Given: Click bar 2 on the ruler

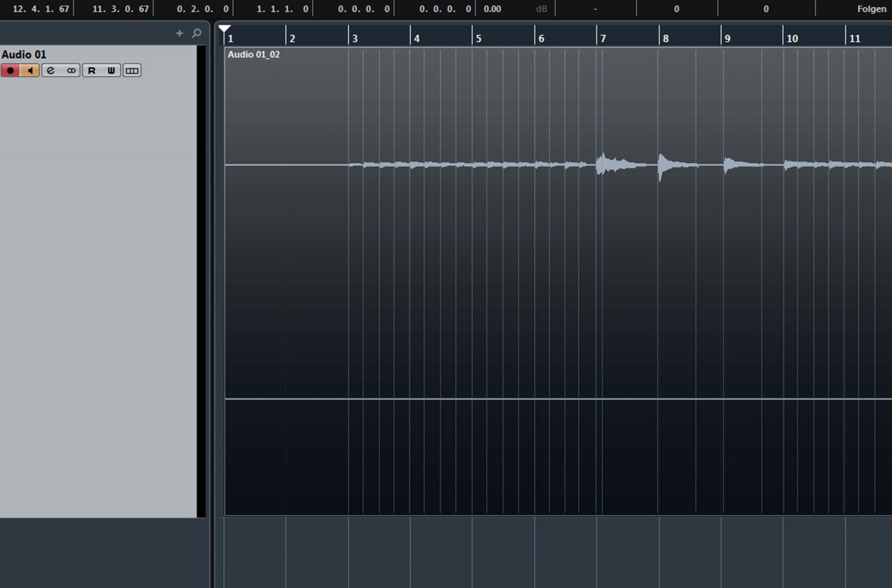Looking at the screenshot, I should [x=292, y=38].
